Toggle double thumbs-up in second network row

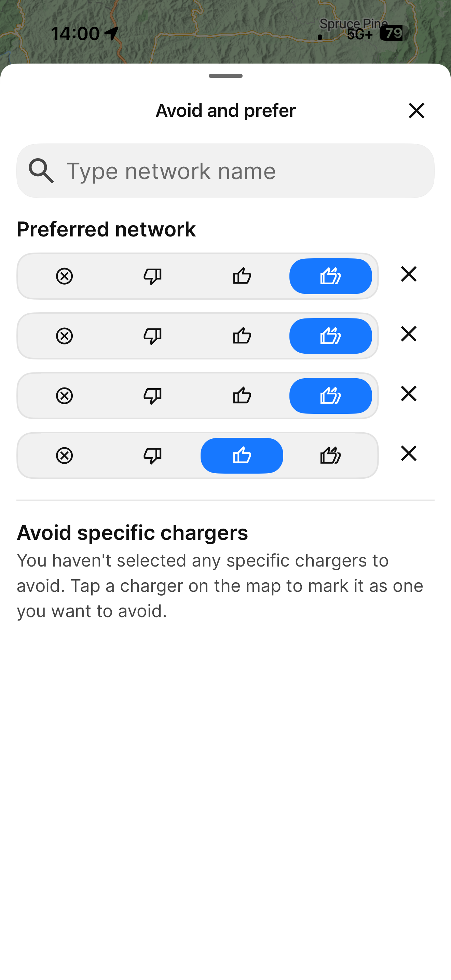[x=330, y=336]
